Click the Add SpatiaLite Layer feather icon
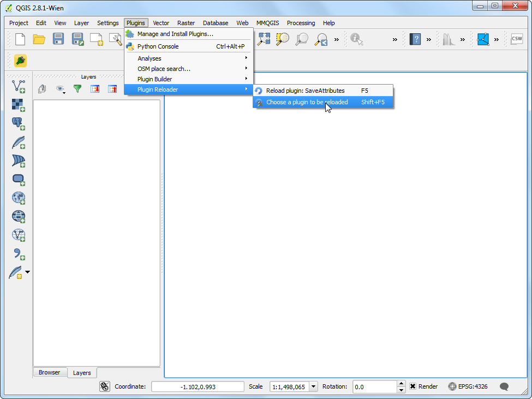Image resolution: width=532 pixels, height=399 pixels. pyautogui.click(x=19, y=142)
